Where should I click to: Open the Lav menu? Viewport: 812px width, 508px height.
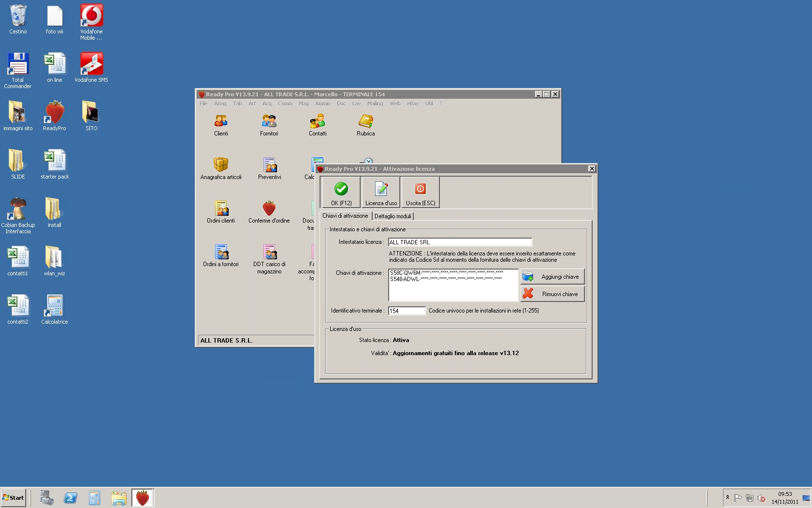point(357,104)
